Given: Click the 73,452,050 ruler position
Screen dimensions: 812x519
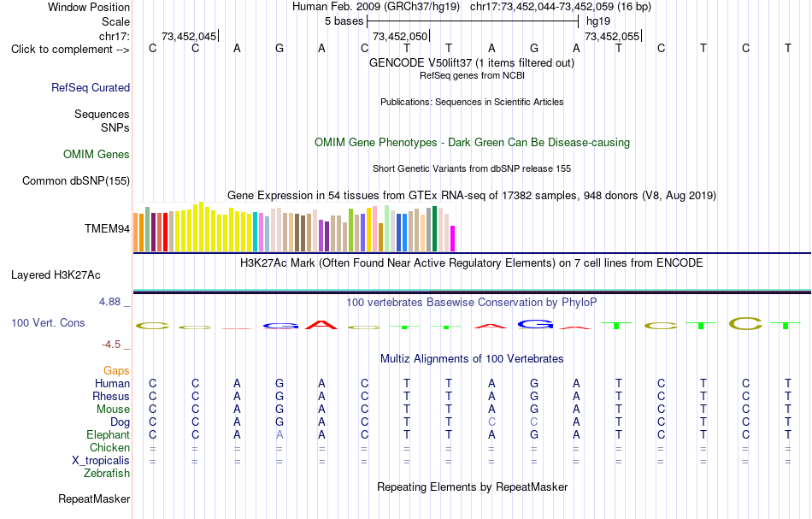Looking at the screenshot, I should point(400,37).
